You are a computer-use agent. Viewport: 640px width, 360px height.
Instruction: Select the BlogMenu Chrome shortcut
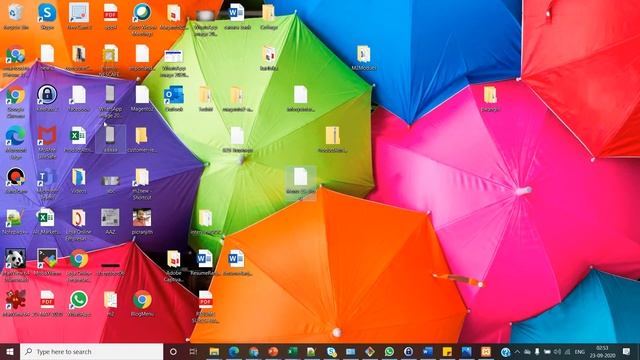point(142,303)
